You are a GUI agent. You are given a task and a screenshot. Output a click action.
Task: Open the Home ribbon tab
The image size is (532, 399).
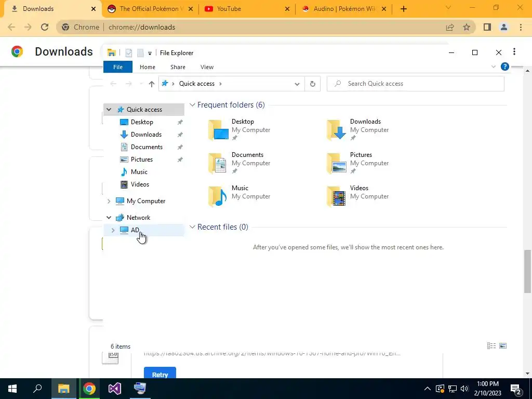(147, 67)
